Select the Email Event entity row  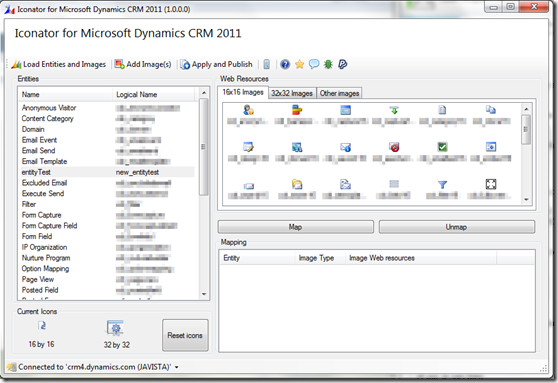pos(107,140)
